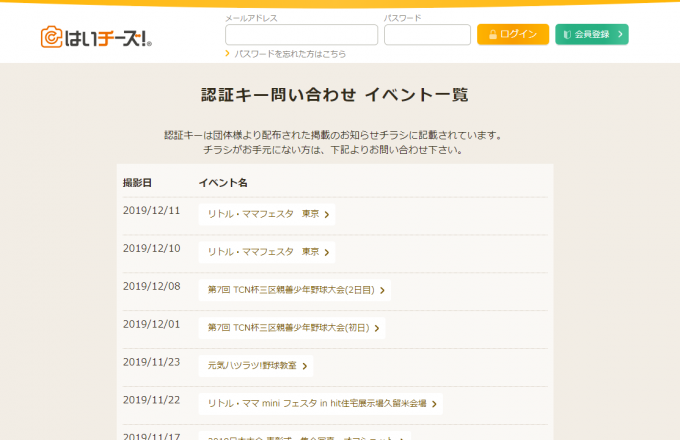The width and height of the screenshot is (680, 440).
Task: Click the 認証キー問い合わせ イベント一覧 heading
Action: point(334,96)
